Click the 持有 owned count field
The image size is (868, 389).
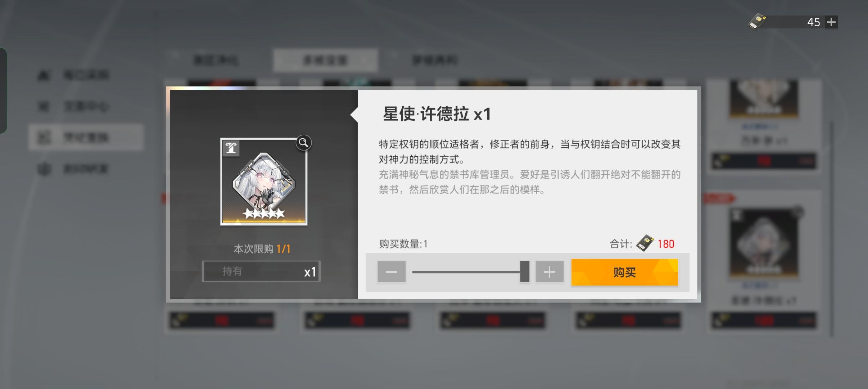[x=261, y=271]
